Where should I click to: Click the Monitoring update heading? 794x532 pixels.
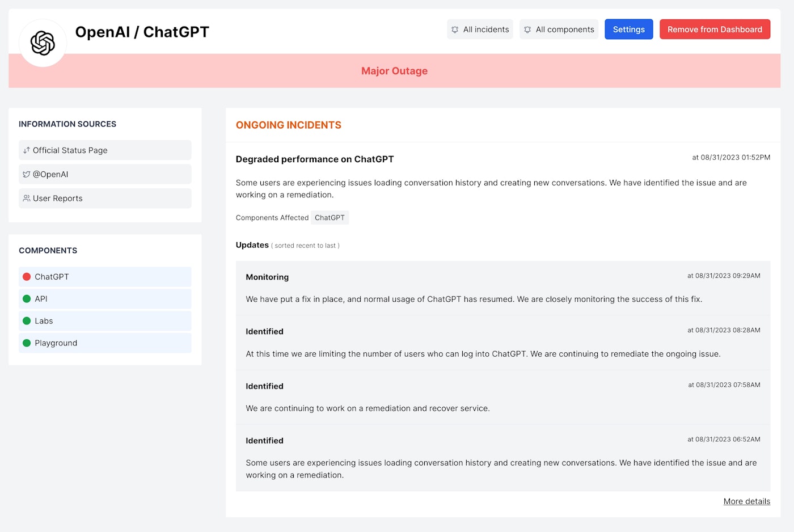(x=267, y=277)
